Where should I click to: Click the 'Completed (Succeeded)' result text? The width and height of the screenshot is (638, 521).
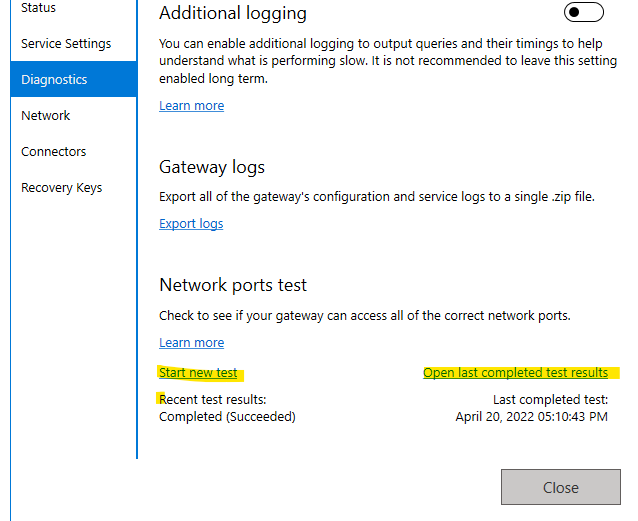click(x=227, y=417)
